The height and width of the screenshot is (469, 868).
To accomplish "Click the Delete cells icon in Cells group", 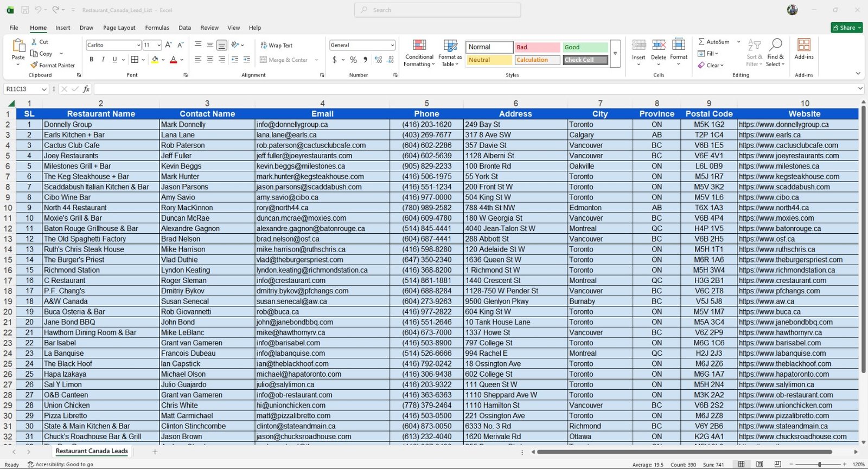I will (659, 52).
